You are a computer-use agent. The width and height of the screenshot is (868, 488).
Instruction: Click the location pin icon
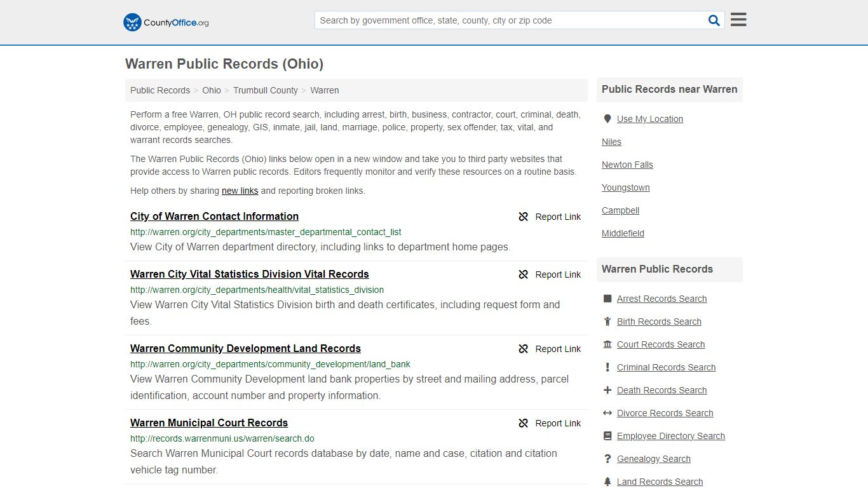[x=607, y=119]
